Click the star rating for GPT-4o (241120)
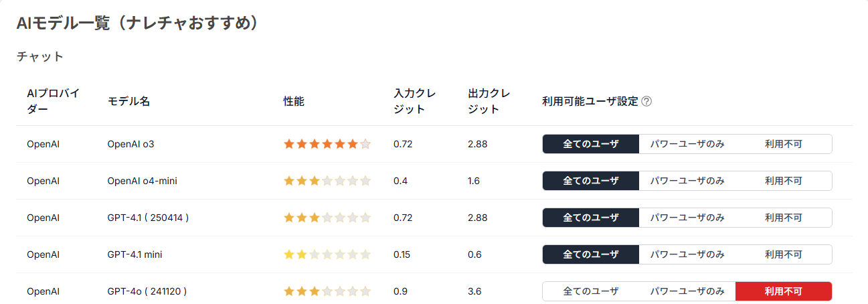The width and height of the screenshot is (868, 304). tap(327, 291)
